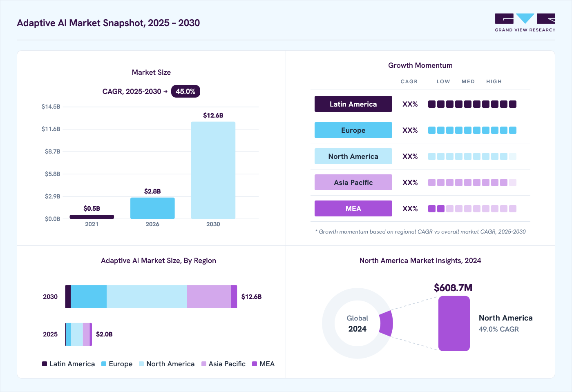
Task: Click the LOW column header
Action: pyautogui.click(x=443, y=82)
